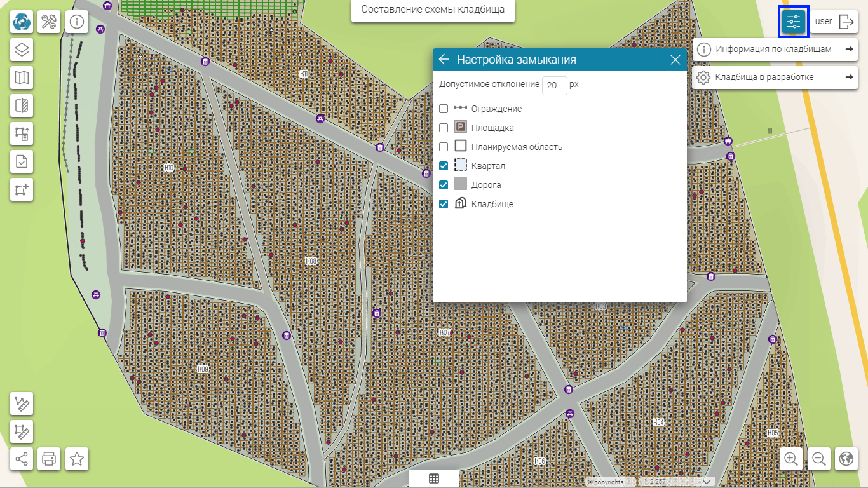Open the attribute table button at bottom

434,479
